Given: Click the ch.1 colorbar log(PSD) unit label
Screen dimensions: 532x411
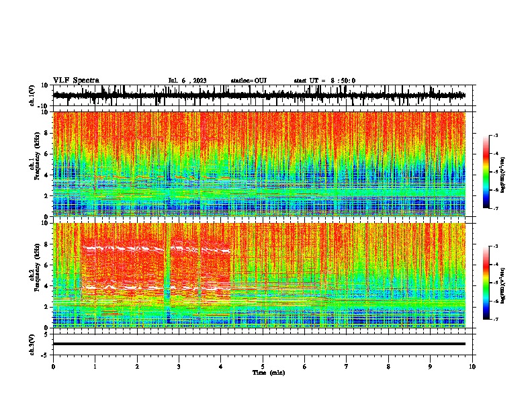Looking at the screenshot, I should click(x=502, y=175).
